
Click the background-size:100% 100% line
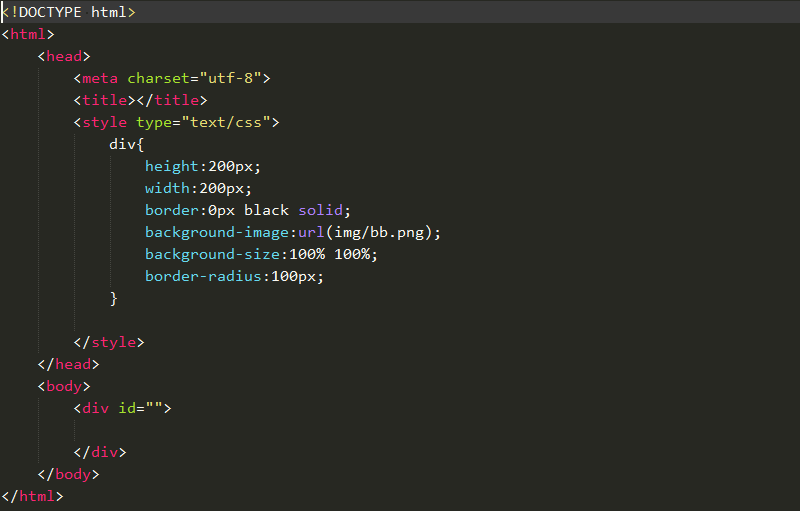(x=261, y=254)
